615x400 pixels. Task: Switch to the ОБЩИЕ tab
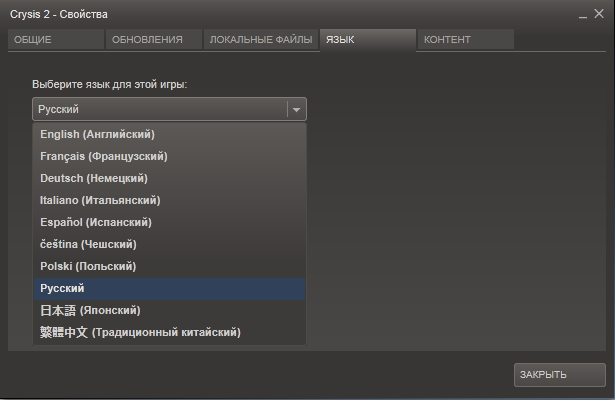(56, 39)
